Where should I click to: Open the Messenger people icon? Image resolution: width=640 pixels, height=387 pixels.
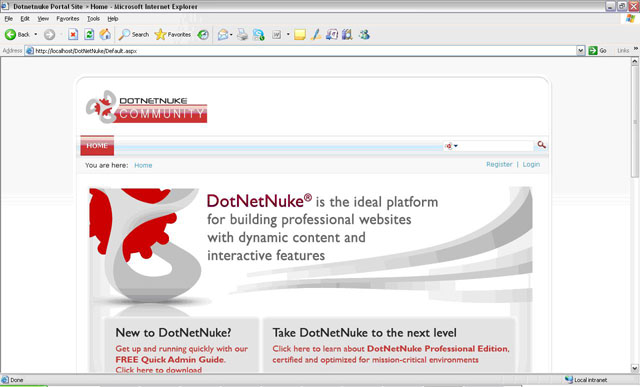coord(364,35)
